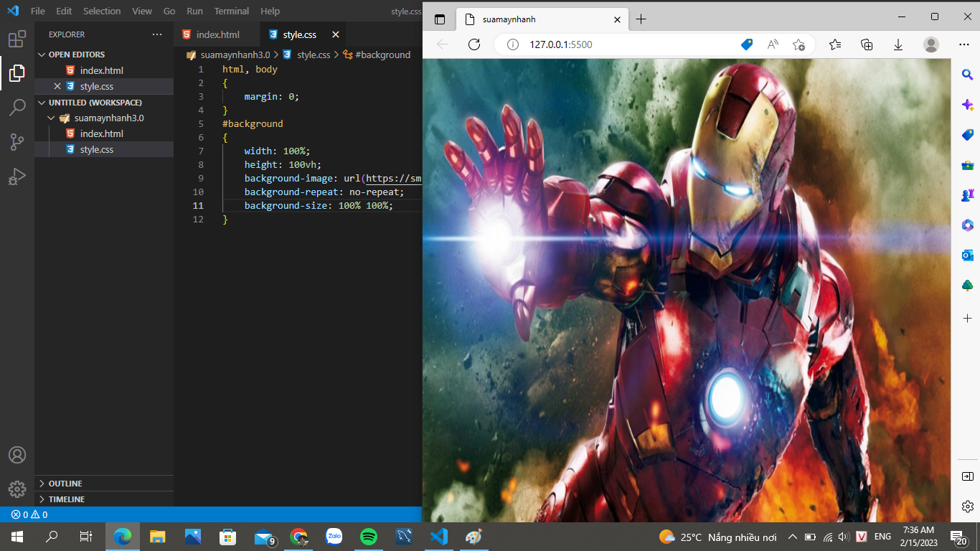
Task: Open the shopping price tag icon in address bar
Action: click(x=747, y=44)
